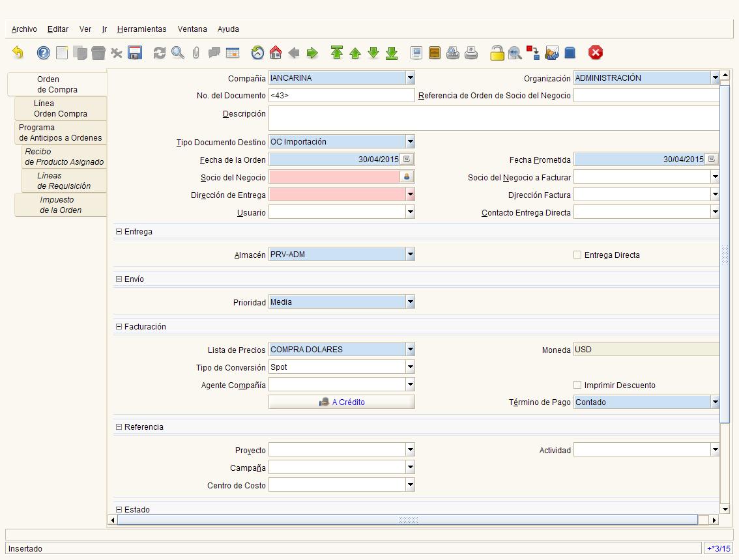
Task: Enable the Entrega Directa checkbox
Action: (x=577, y=255)
